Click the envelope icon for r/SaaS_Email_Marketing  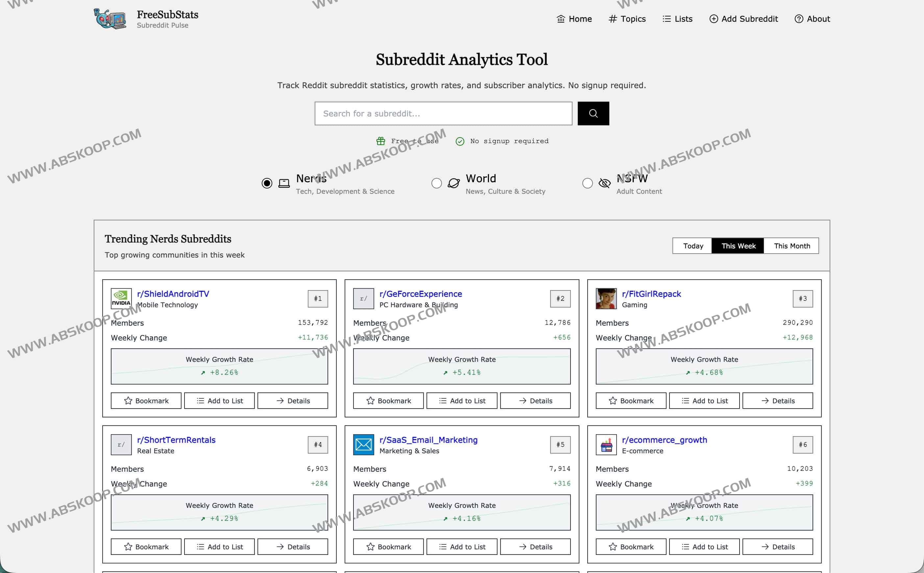pyautogui.click(x=363, y=444)
